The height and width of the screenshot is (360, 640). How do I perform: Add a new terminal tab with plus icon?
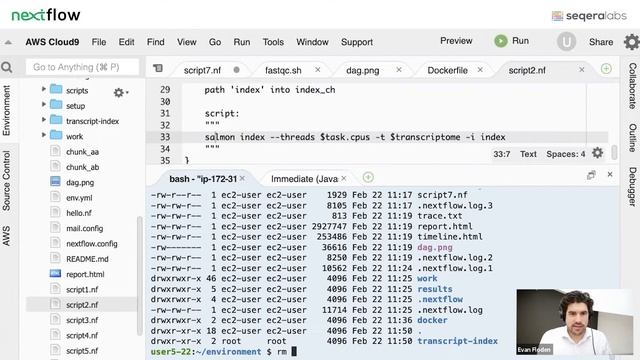pyautogui.click(x=368, y=177)
